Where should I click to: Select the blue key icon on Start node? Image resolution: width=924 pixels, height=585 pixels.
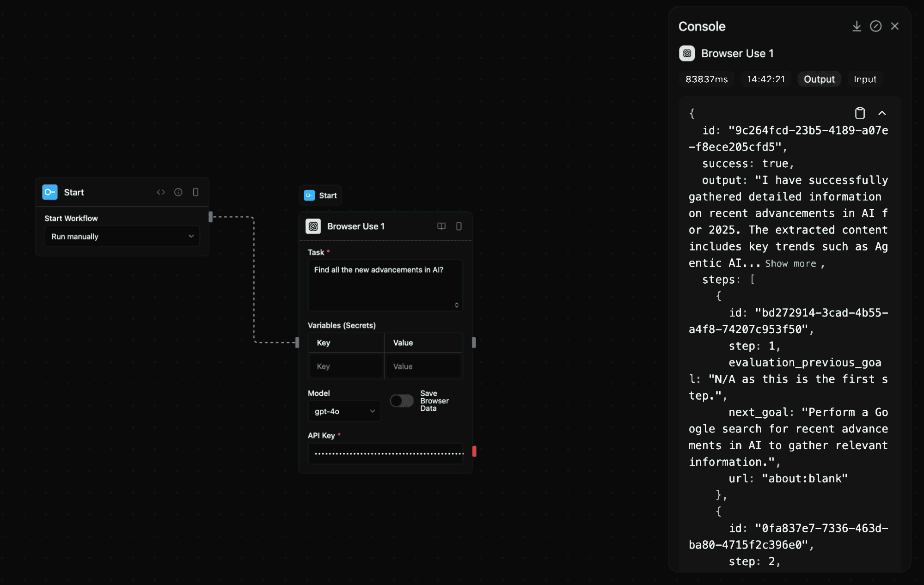pyautogui.click(x=49, y=192)
